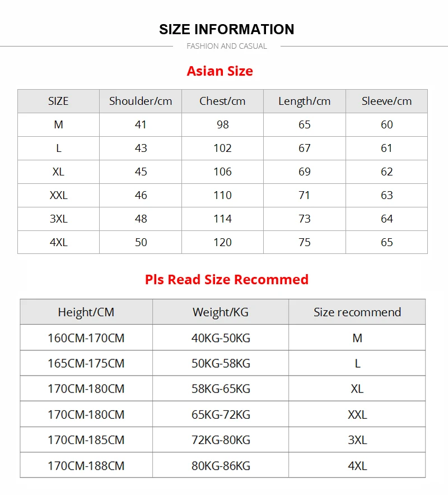Click the SIZE INFORMATION heading
The width and height of the screenshot is (448, 495).
pos(226,29)
